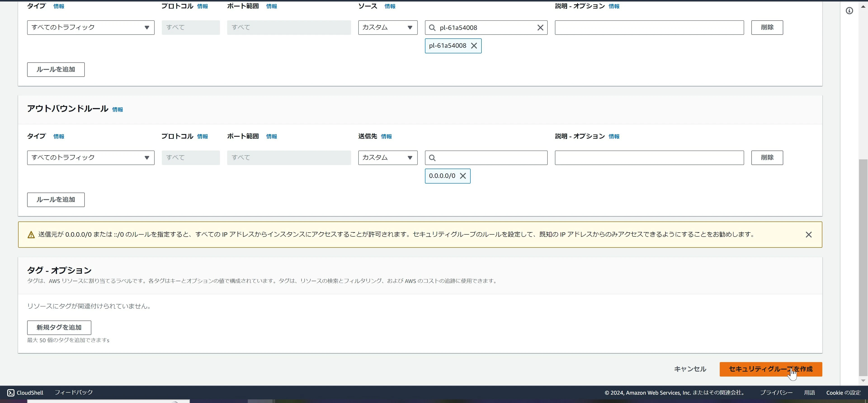
Task: Click the warning triangle icon in banner
Action: pos(31,235)
